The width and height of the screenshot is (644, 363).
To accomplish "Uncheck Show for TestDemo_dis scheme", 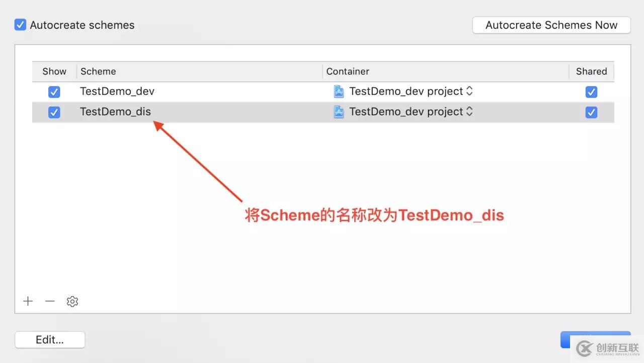I will tap(54, 112).
